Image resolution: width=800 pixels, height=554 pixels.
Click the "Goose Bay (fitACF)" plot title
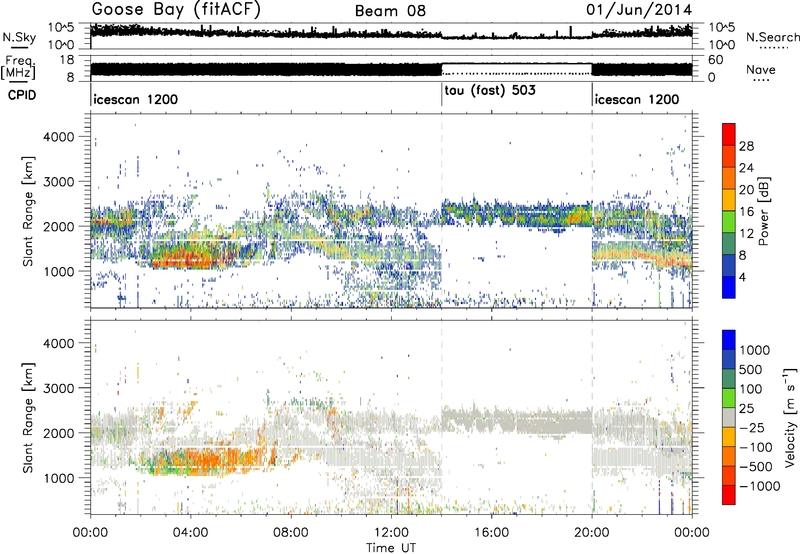click(176, 9)
